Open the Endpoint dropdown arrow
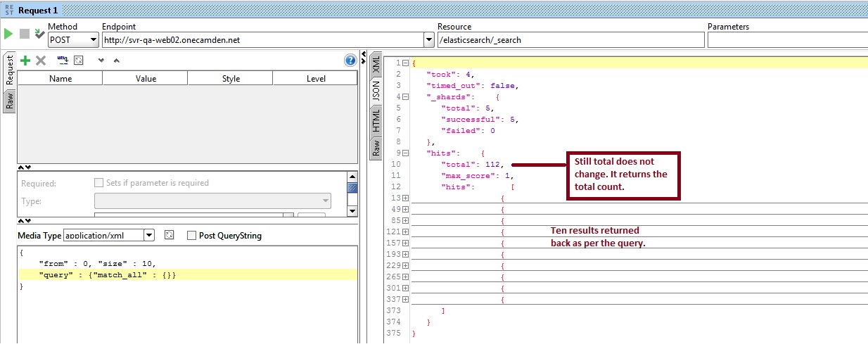Image resolution: width=868 pixels, height=349 pixels. tap(429, 40)
